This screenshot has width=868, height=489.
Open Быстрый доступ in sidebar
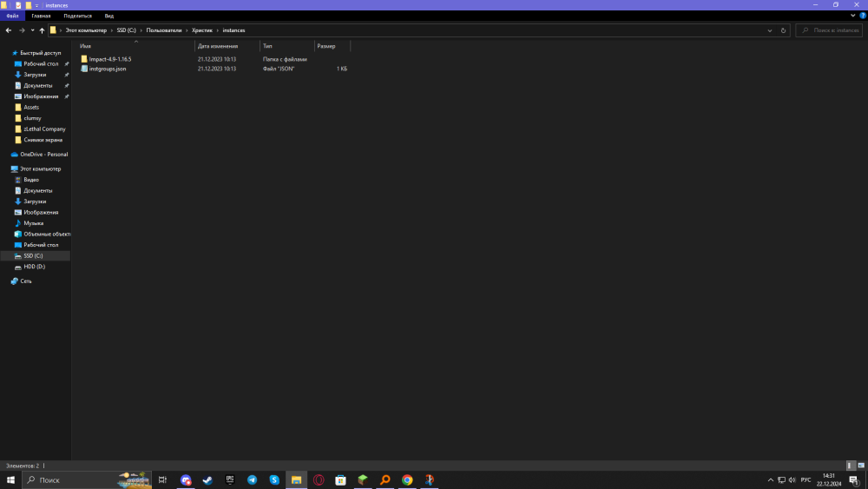tap(41, 53)
